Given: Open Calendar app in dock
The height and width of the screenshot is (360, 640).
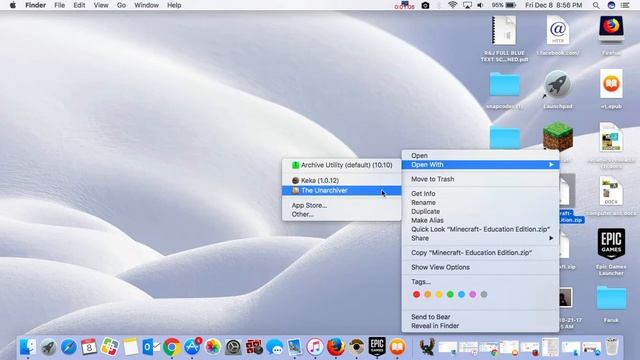Looking at the screenshot, I should click(89, 347).
